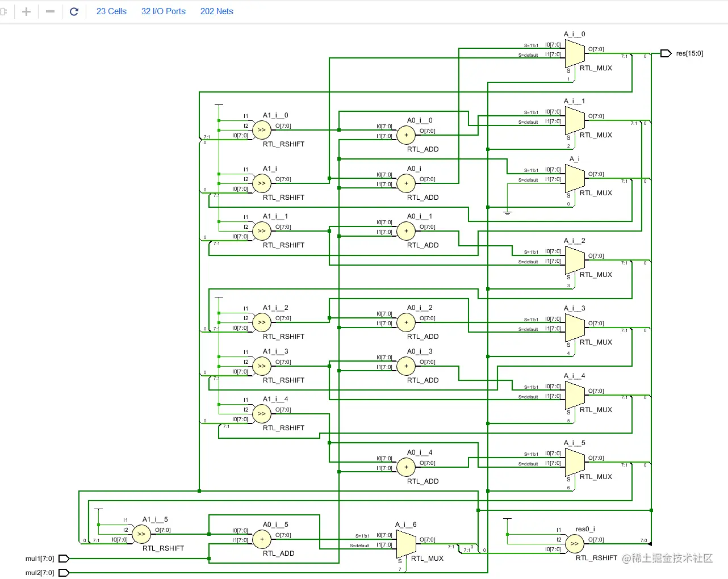Select the A0_i adder cell
Image resolution: width=728 pixels, height=579 pixels.
click(406, 183)
